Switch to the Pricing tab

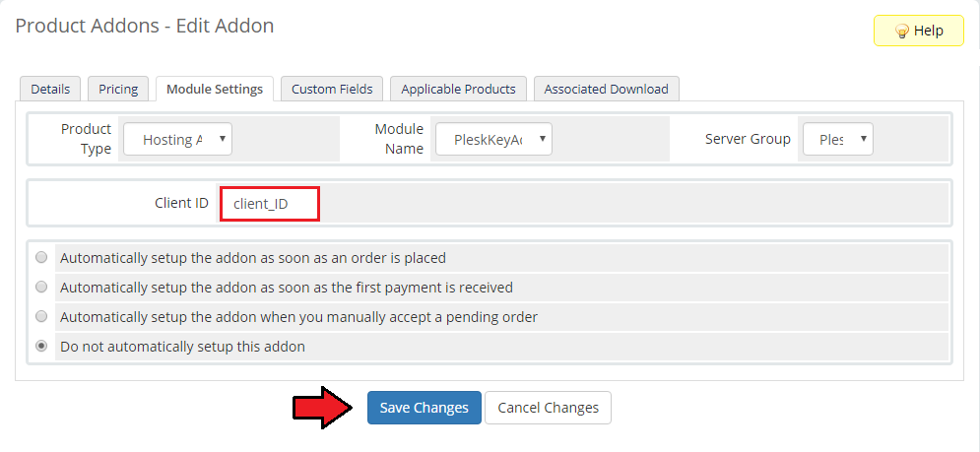point(118,89)
